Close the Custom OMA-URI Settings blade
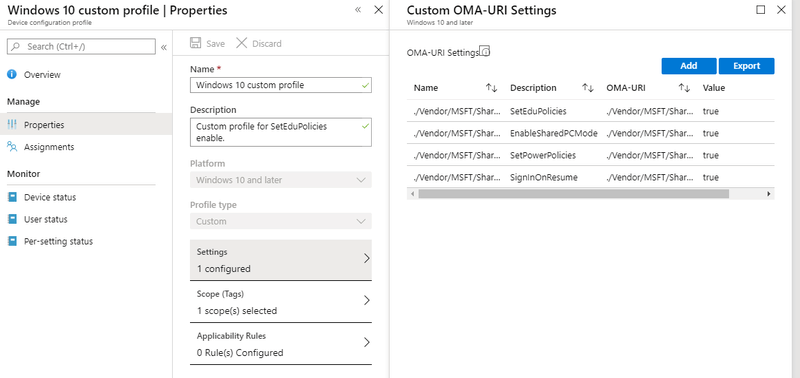The width and height of the screenshot is (800, 378). 781,10
